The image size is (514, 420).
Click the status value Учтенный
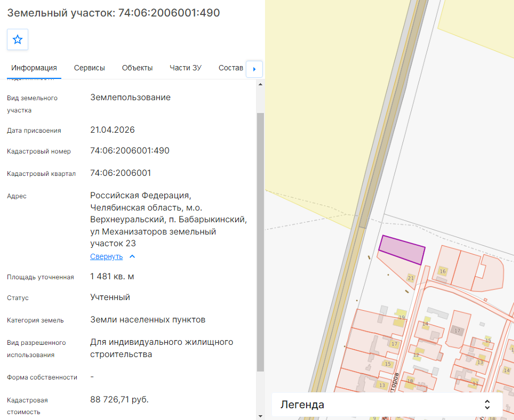[x=110, y=297]
